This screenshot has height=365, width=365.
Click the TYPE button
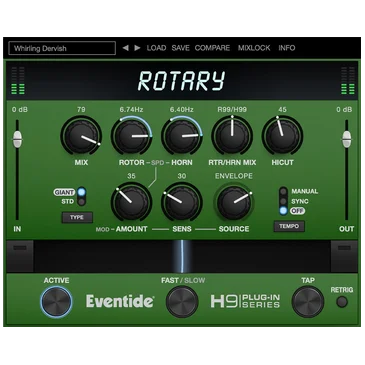77,217
